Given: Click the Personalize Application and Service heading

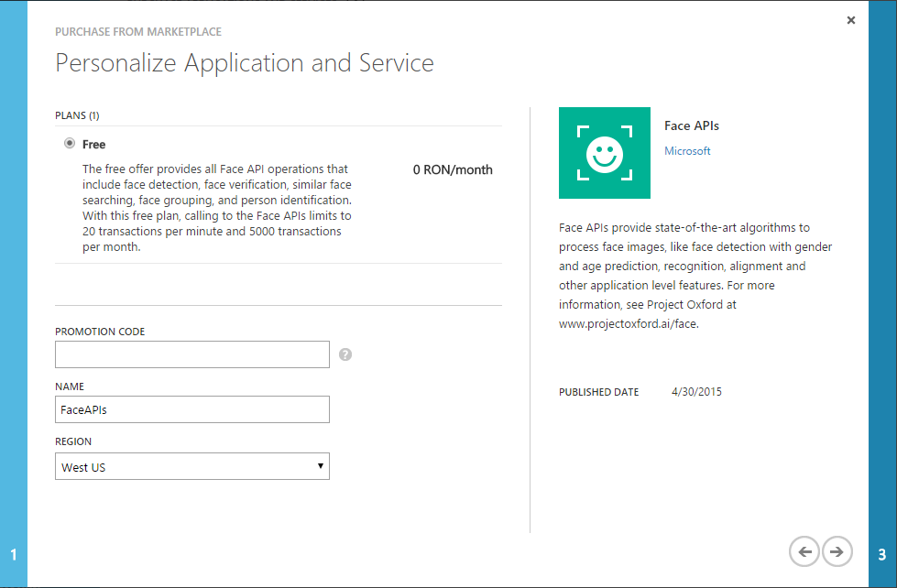Looking at the screenshot, I should pyautogui.click(x=245, y=63).
